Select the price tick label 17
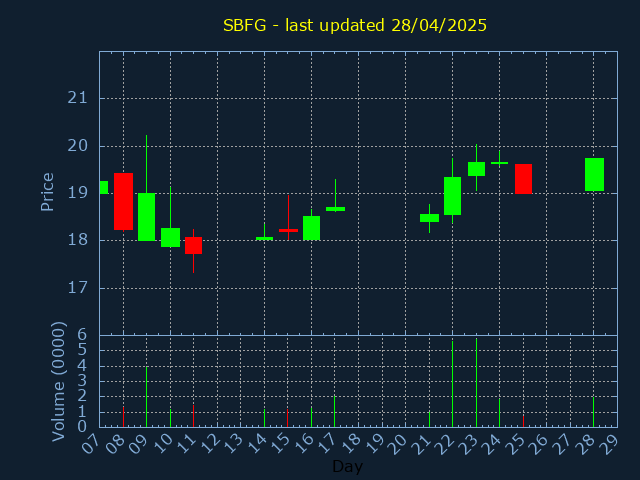 click(x=77, y=288)
